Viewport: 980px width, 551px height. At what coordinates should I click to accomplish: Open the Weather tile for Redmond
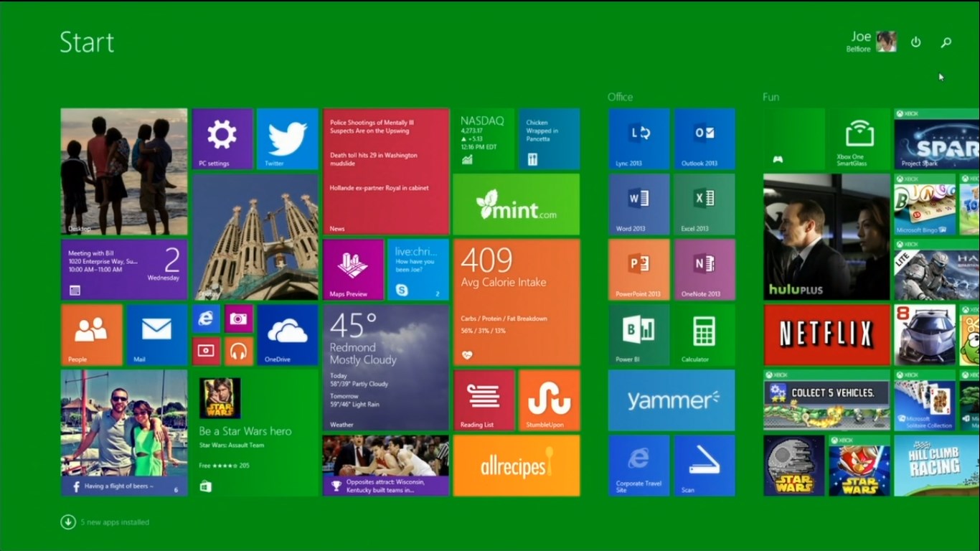386,367
